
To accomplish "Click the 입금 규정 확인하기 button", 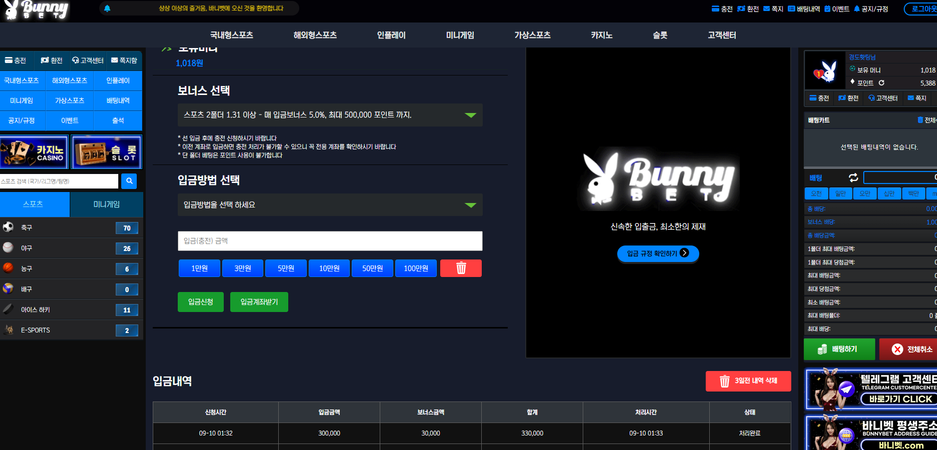I will [x=657, y=254].
